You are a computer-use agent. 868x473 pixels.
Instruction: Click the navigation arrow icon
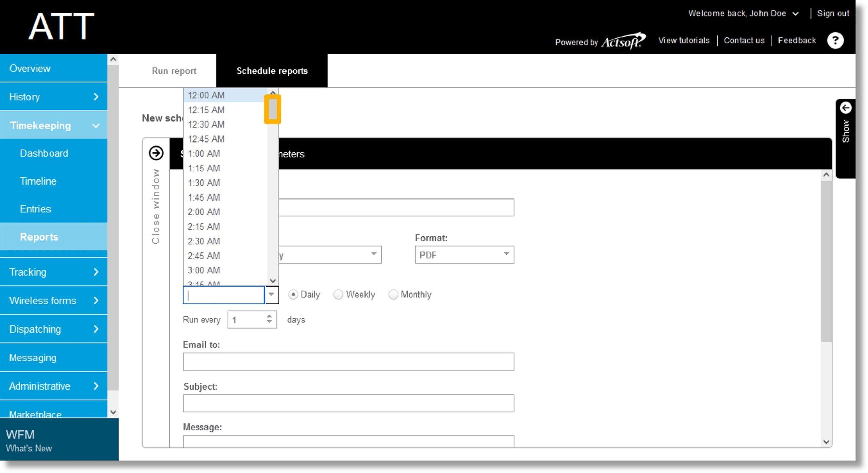coord(157,153)
